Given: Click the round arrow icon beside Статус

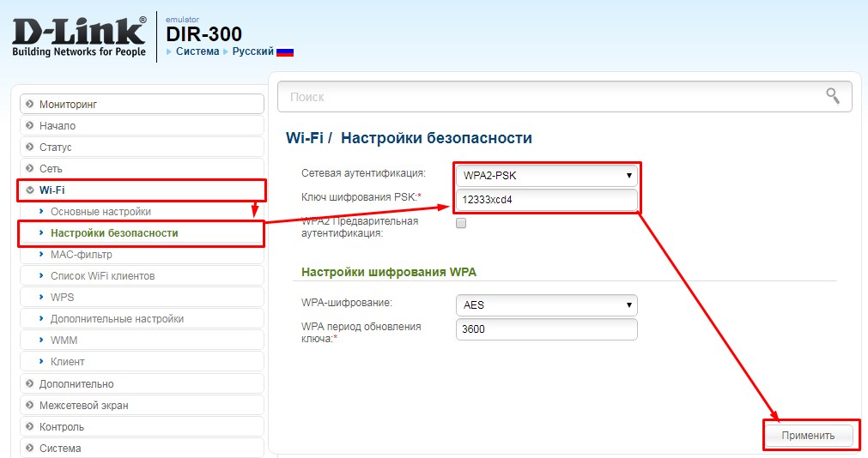Looking at the screenshot, I should click(30, 148).
